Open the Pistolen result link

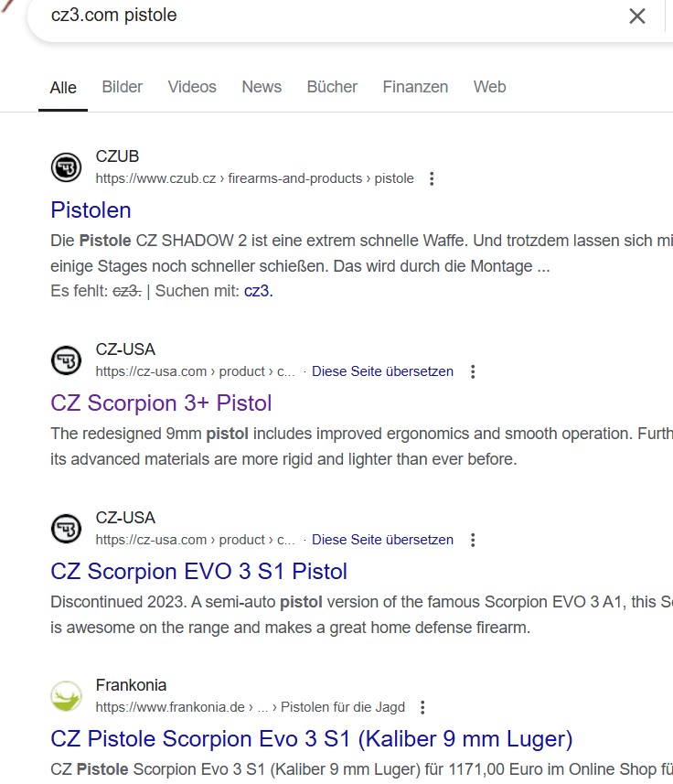(x=91, y=210)
